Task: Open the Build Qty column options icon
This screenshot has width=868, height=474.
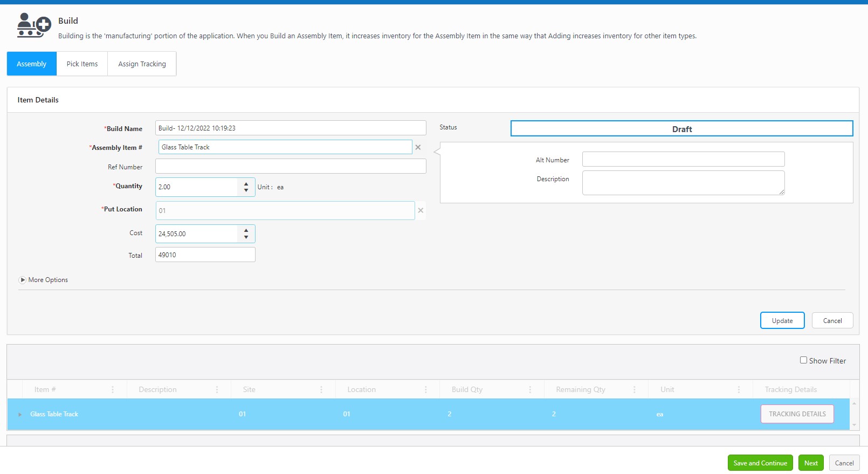Action: (x=530, y=389)
